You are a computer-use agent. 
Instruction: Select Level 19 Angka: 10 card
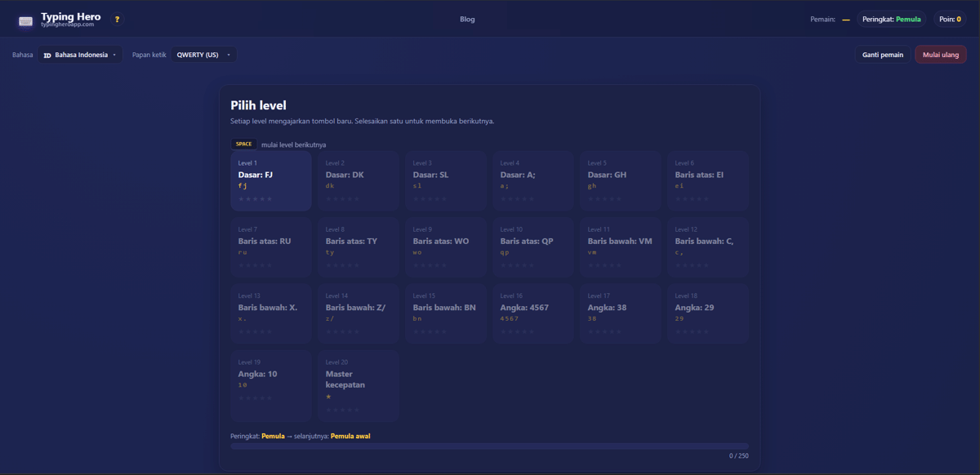click(271, 386)
